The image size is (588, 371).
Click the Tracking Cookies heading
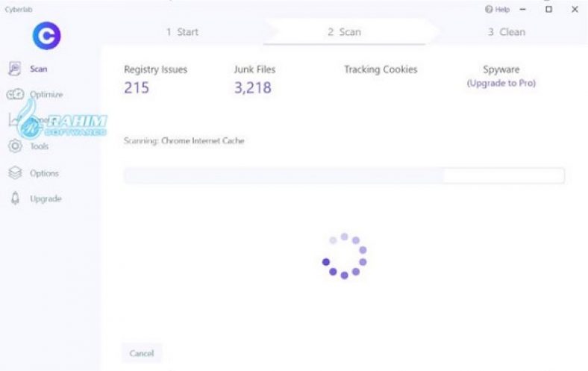[381, 69]
